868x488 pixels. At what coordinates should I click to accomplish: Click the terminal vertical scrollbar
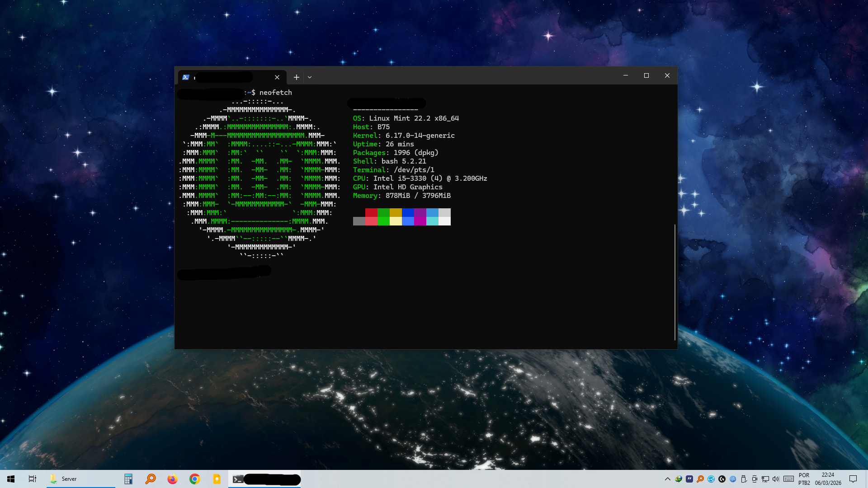[x=675, y=282]
